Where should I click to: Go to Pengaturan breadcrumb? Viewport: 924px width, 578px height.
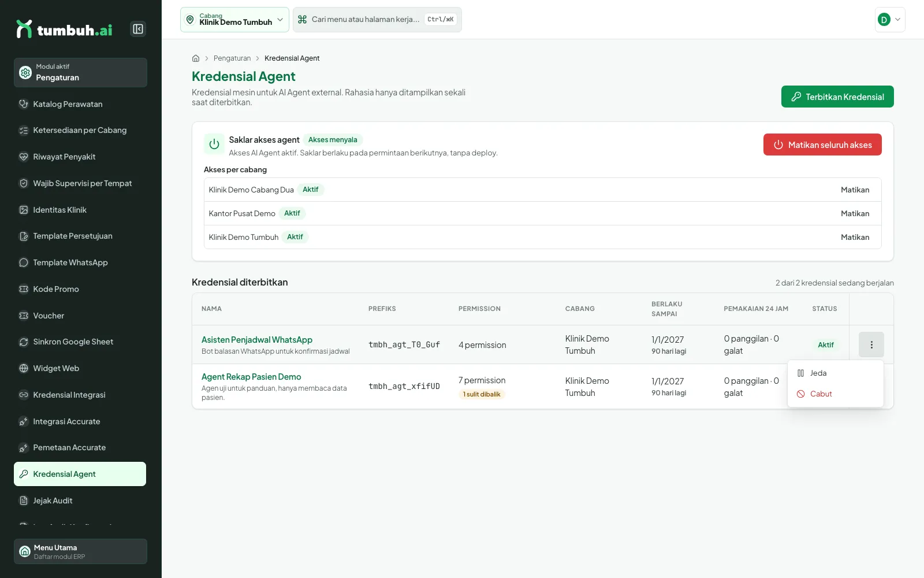[x=232, y=58]
